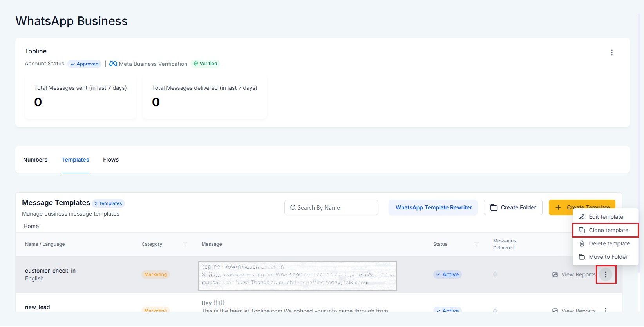Click the Meta logo icon
644x327 pixels.
point(113,64)
